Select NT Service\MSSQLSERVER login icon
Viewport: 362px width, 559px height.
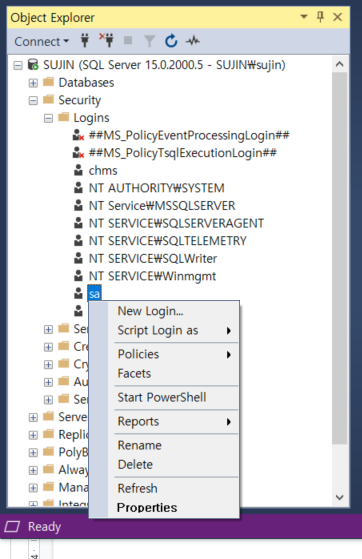tap(78, 205)
